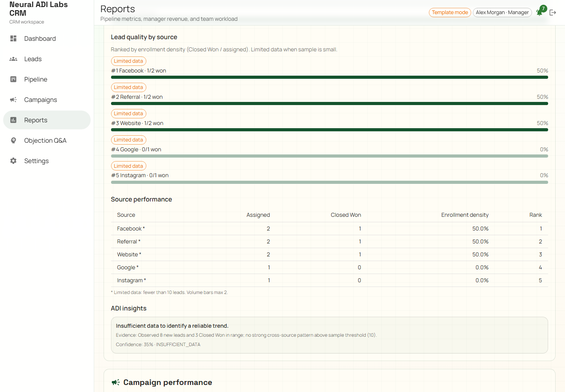Click the ADI insights heading

(x=128, y=308)
